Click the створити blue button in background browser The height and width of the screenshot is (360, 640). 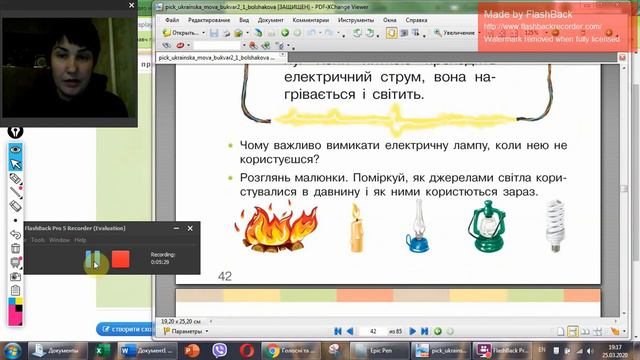pyautogui.click(x=125, y=329)
